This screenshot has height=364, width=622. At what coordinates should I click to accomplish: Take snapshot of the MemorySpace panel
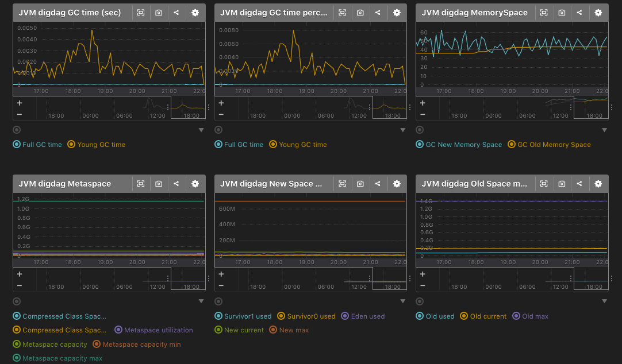562,13
